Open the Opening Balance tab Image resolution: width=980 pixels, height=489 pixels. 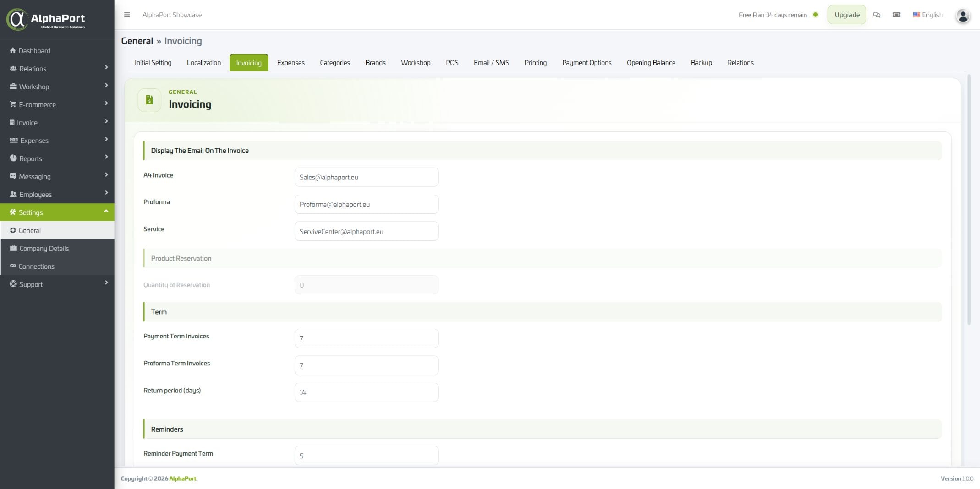click(651, 63)
